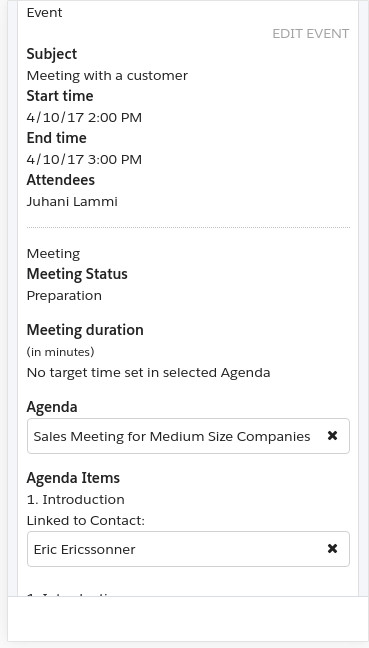The height and width of the screenshot is (648, 369).
Task: Select agenda item '1. Introduction' above Linked to Contact
Action: point(76,499)
